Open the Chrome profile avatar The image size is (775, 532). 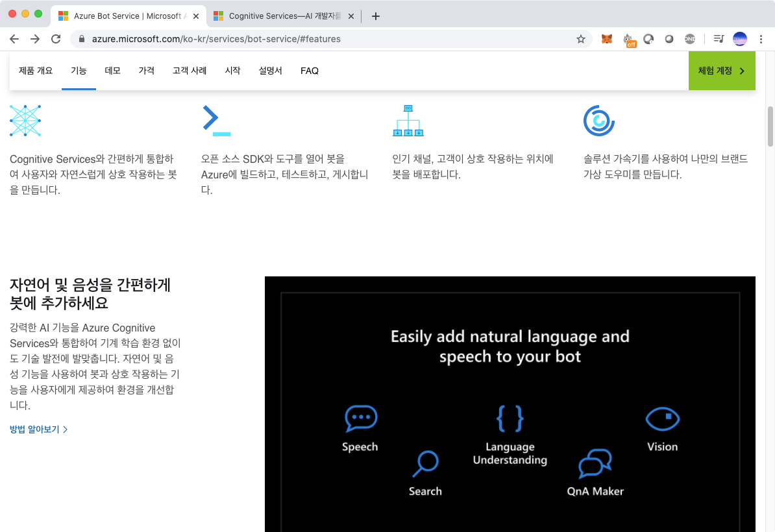739,39
